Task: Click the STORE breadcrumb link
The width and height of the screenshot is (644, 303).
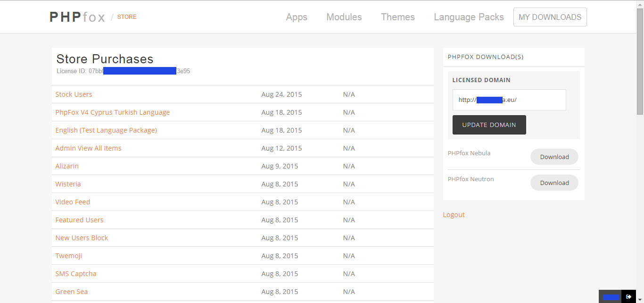Action: click(x=127, y=17)
